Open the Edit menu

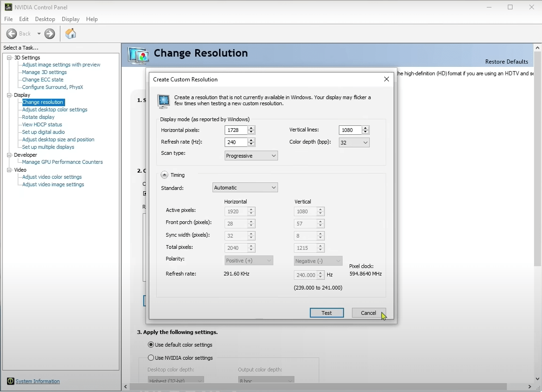coord(24,19)
